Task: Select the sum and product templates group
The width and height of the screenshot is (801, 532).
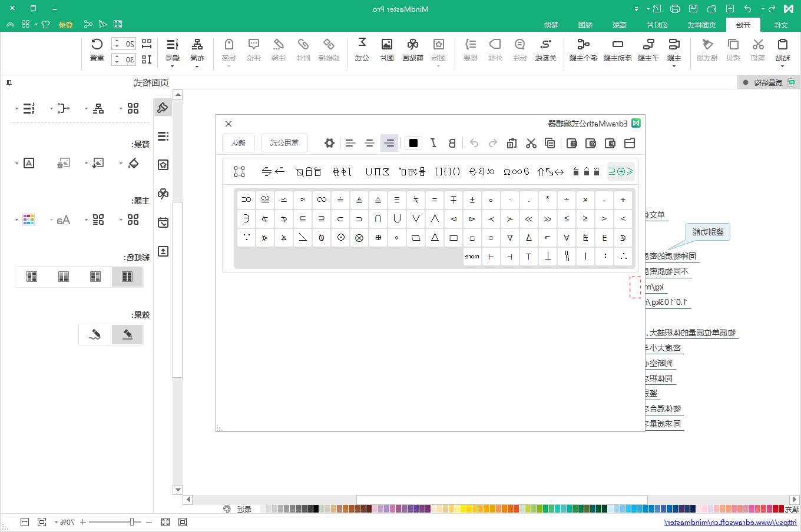Action: 378,171
